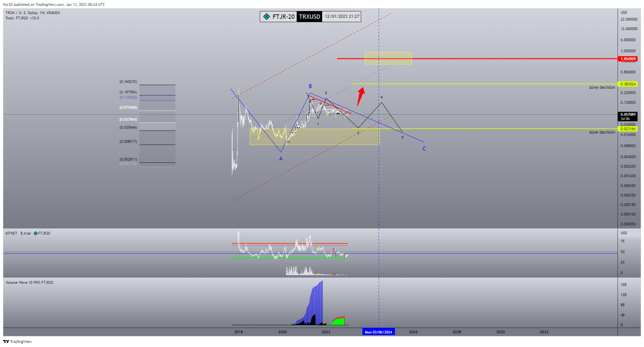Click the purple (0.135362) level label

point(128,97)
